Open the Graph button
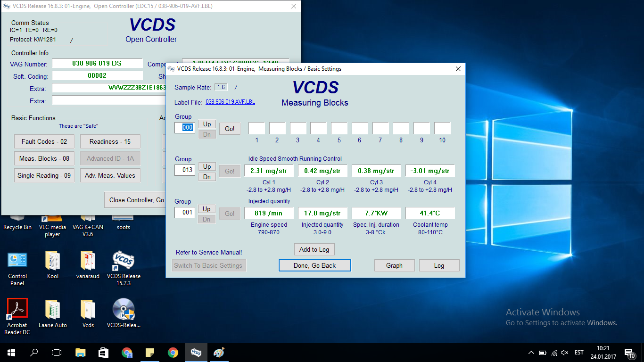 (395, 265)
